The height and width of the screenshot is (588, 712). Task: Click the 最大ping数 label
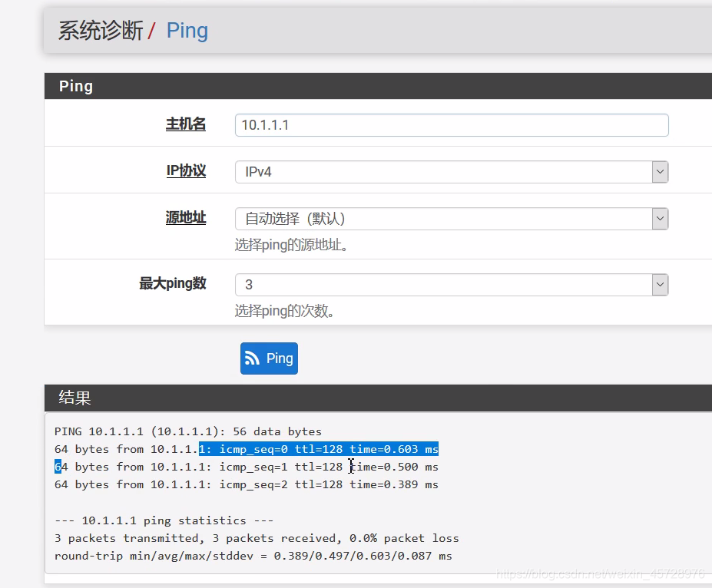click(x=173, y=283)
